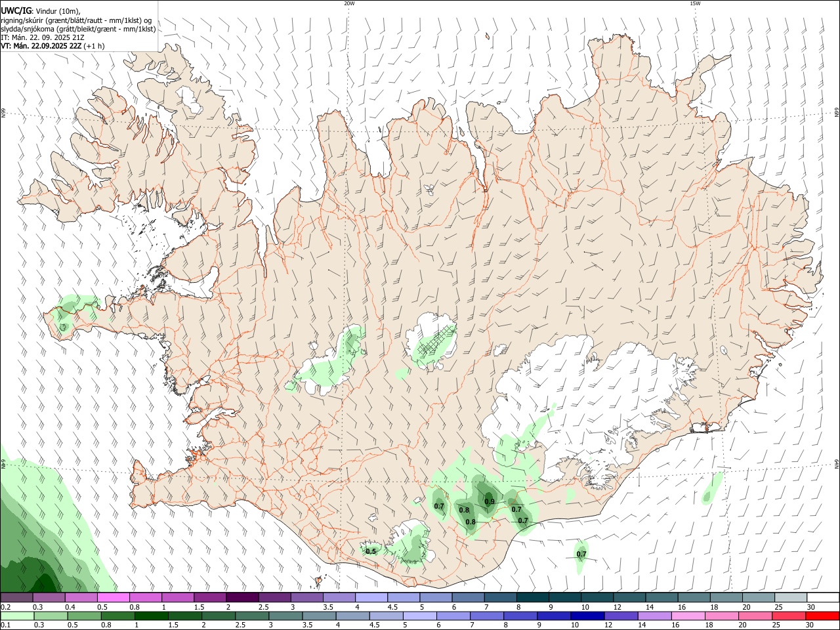Select light pink lower swatch between 16 and 18
The height and width of the screenshot is (630, 840).
[687, 616]
